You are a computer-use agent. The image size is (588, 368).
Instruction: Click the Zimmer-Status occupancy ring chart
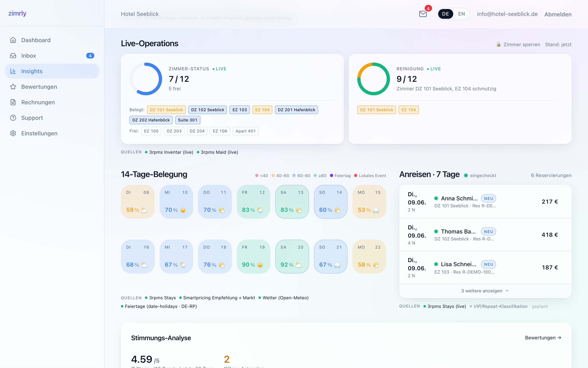[146, 79]
